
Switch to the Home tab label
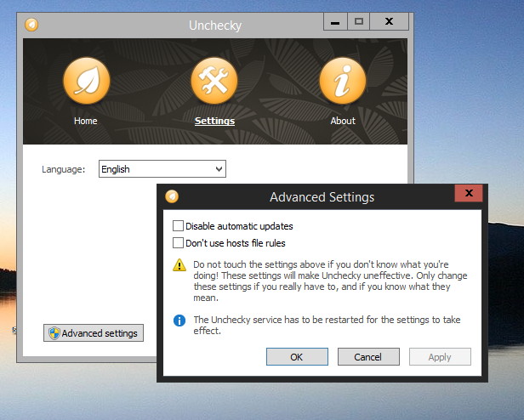[x=86, y=121]
